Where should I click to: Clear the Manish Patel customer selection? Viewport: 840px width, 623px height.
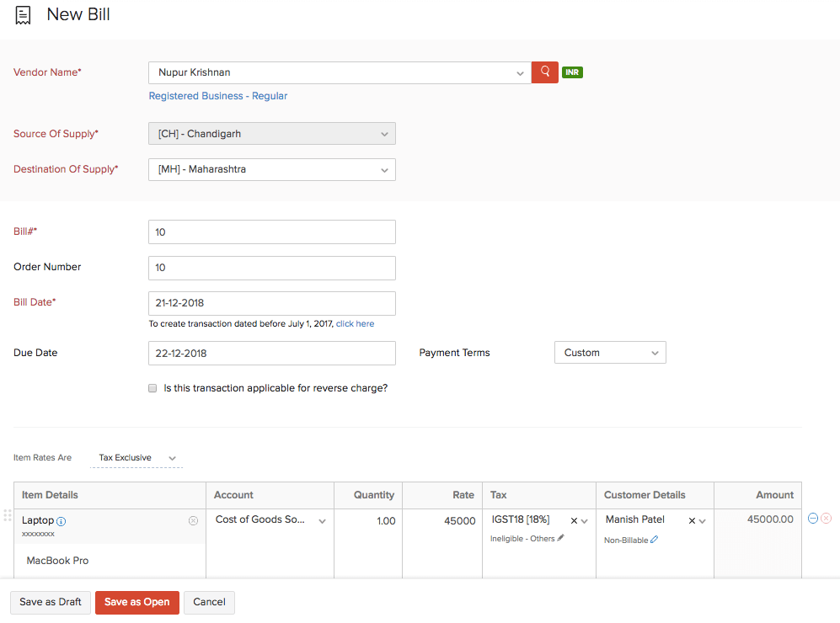692,521
